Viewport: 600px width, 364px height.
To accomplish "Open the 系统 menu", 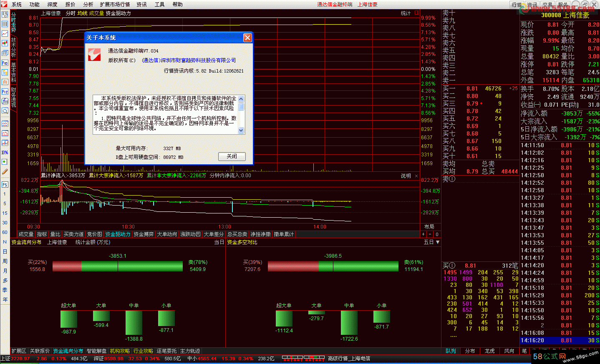I will coord(17,5).
